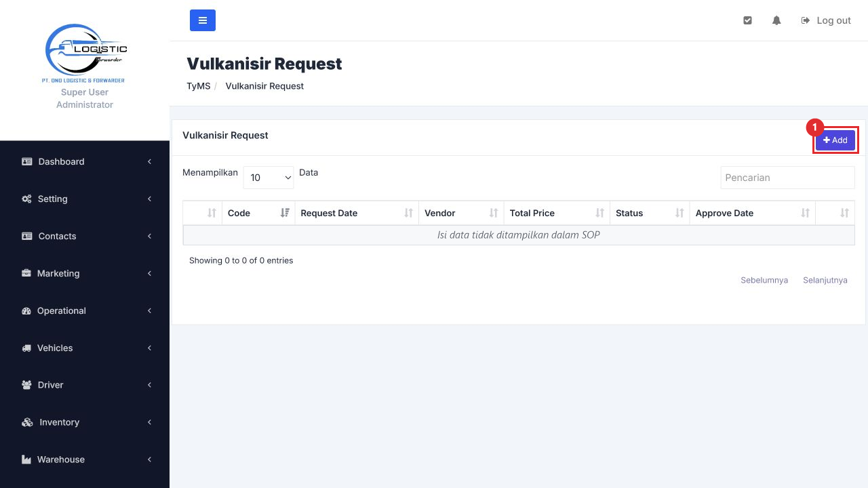Toggle sort on Total Price column

(x=557, y=213)
